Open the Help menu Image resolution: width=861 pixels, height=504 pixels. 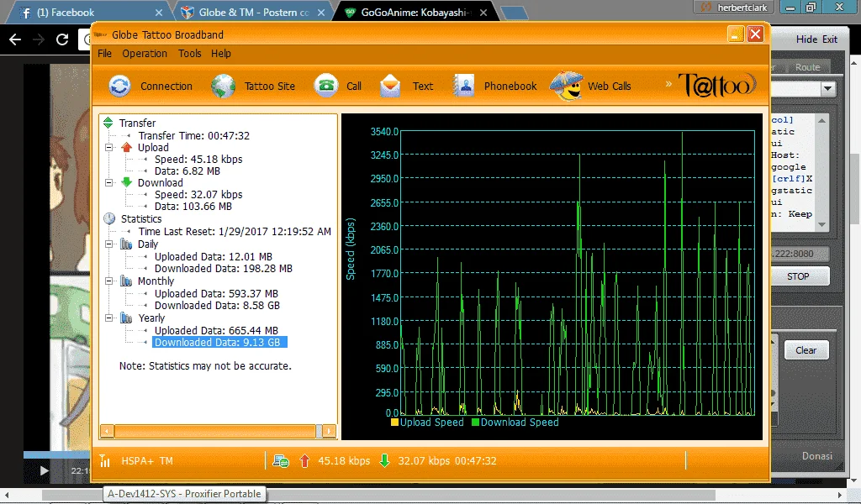point(221,53)
